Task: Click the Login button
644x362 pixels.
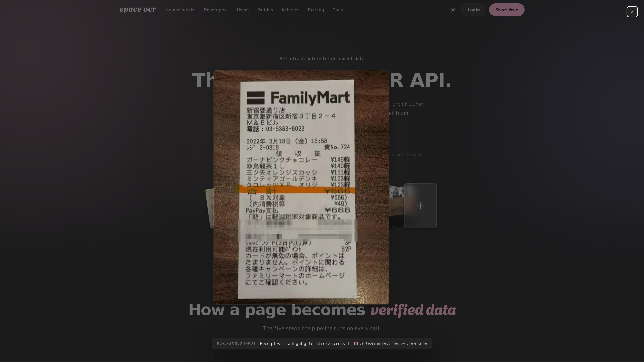Action: pos(473,10)
